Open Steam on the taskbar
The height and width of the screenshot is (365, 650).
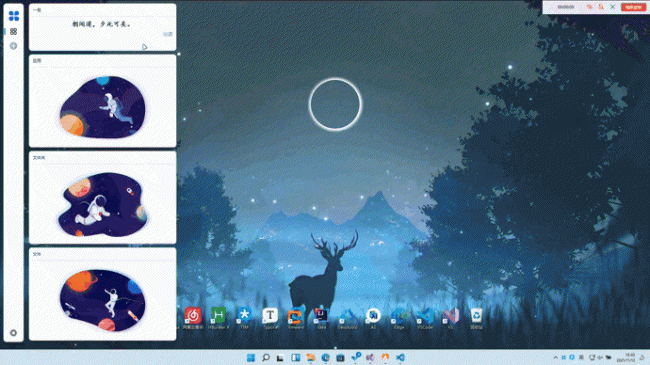click(x=355, y=357)
